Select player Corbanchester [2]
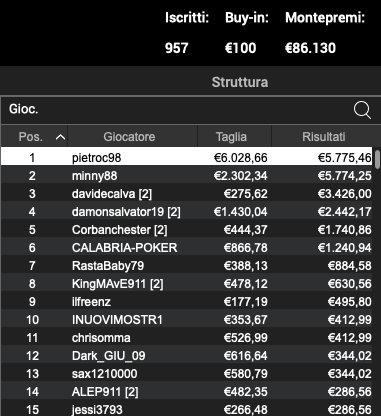381x416 pixels. [x=119, y=230]
